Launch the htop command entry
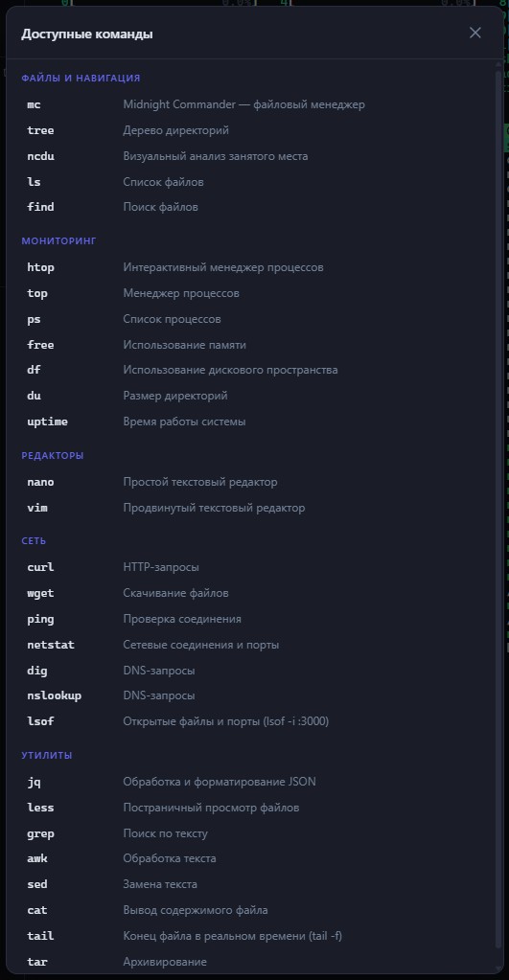The height and width of the screenshot is (980, 509). pyautogui.click(x=251, y=267)
